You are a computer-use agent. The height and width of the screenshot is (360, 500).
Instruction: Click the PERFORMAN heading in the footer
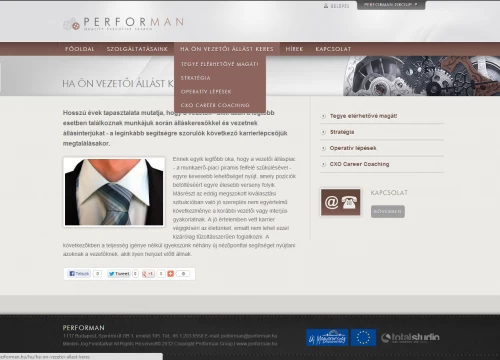tap(84, 328)
